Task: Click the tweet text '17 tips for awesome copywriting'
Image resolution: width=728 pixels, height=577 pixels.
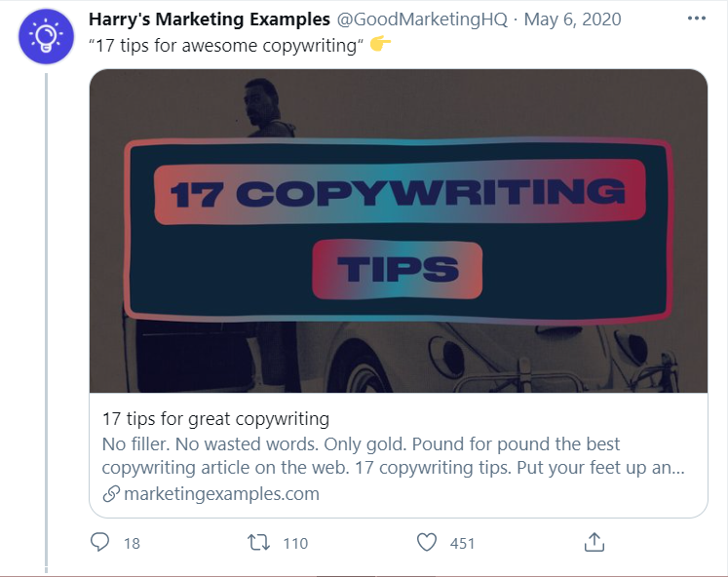Action: coord(226,46)
